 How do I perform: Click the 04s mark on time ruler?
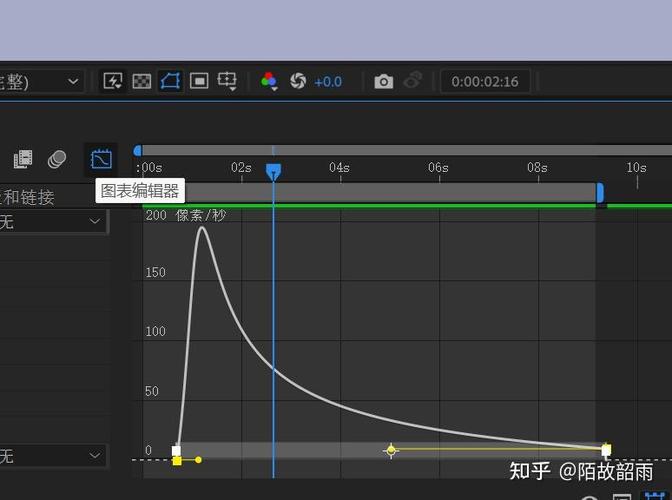tap(339, 168)
